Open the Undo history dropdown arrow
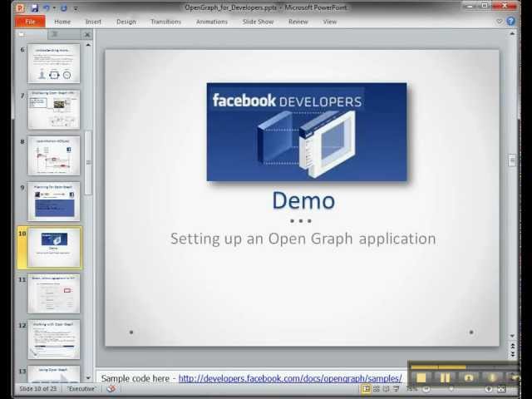532x399 pixels. 54,7
